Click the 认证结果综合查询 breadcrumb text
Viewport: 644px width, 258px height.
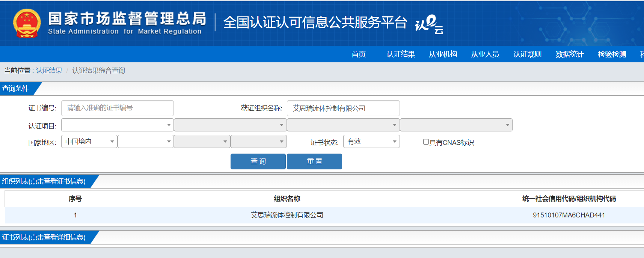coord(98,70)
